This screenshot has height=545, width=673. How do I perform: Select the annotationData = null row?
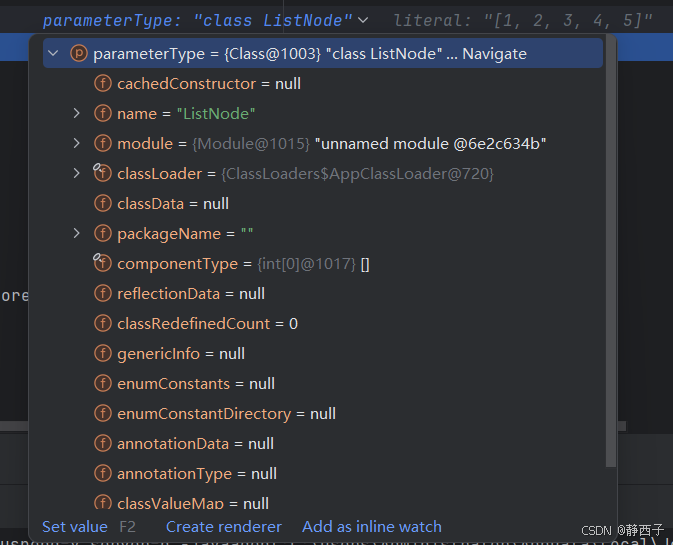(323, 444)
